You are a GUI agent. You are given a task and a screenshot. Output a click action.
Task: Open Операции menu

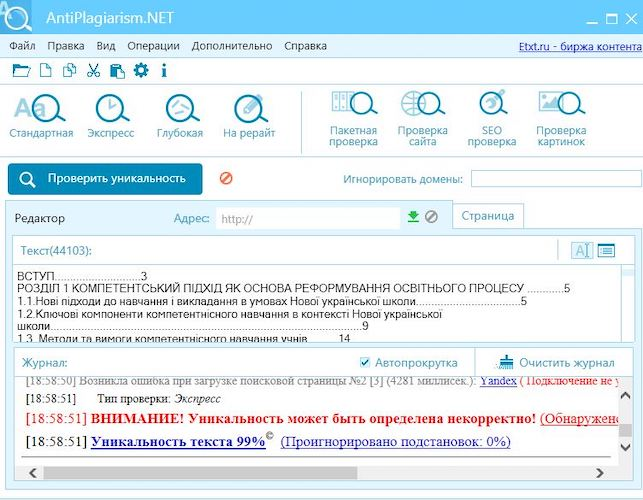(153, 46)
